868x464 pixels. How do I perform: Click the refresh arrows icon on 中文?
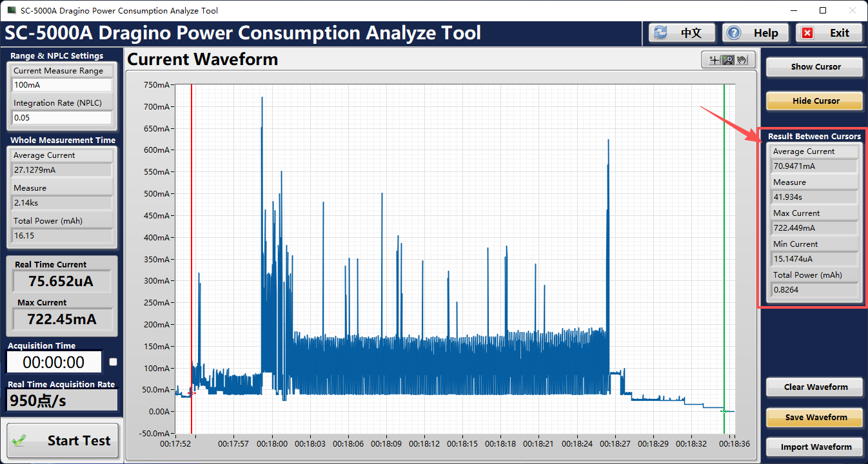[x=661, y=33]
